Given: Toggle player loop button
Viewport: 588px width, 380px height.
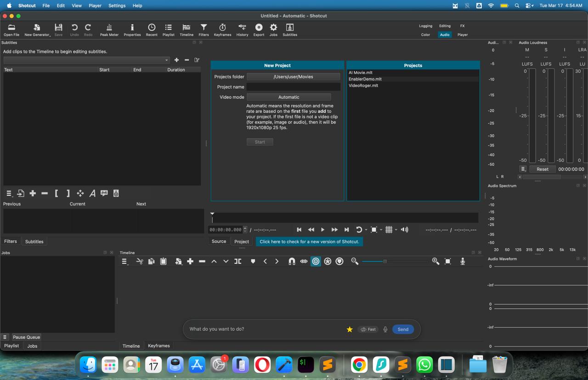Looking at the screenshot, I should pos(359,230).
